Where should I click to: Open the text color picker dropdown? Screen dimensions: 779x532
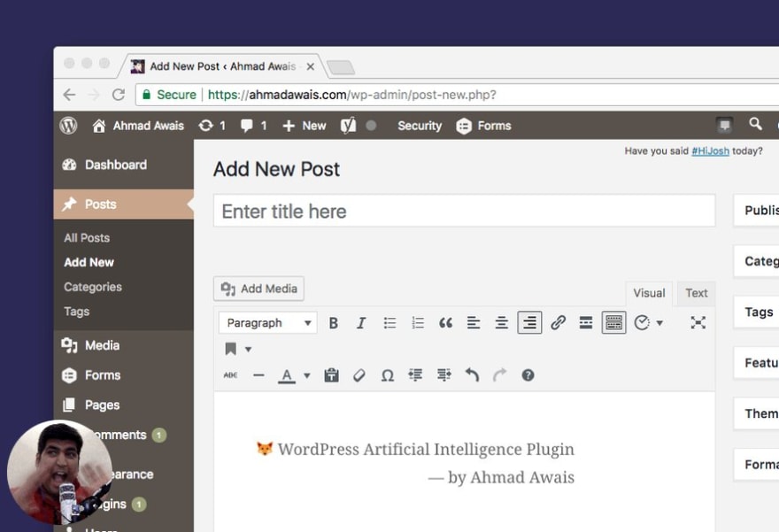[x=306, y=375]
